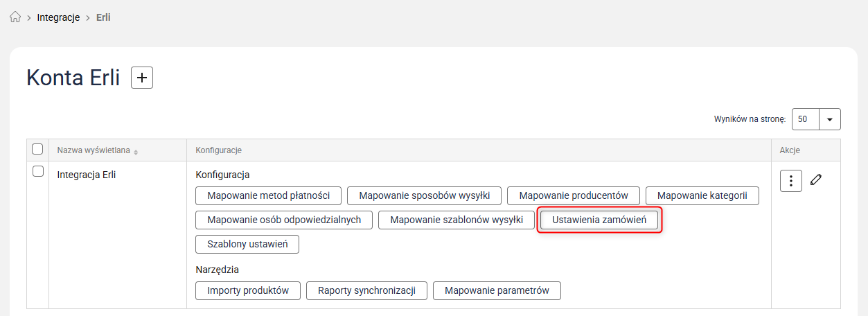Select Mapowanie osób odpowiedzialnych
868x316 pixels.
tap(284, 220)
